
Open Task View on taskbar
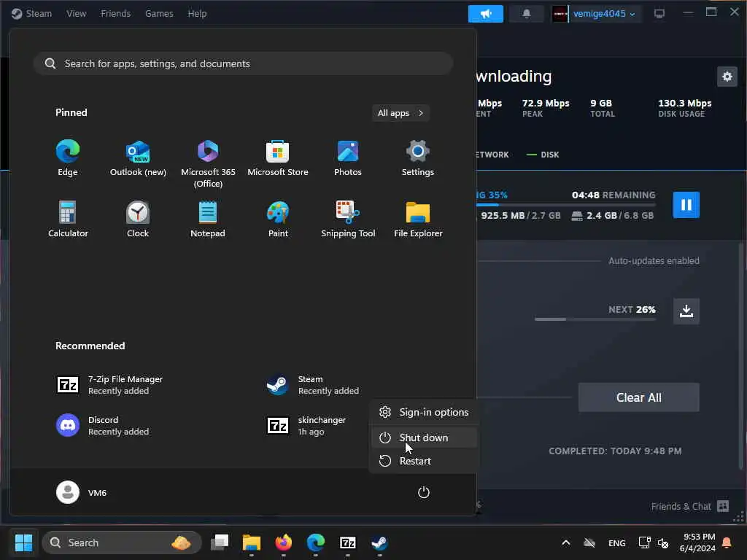[220, 542]
